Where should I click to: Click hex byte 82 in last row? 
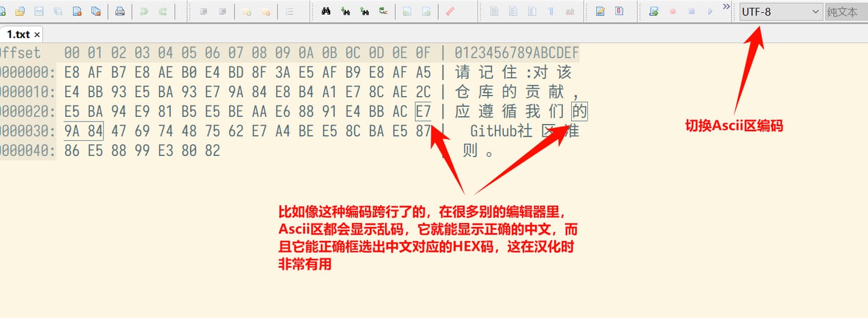212,151
